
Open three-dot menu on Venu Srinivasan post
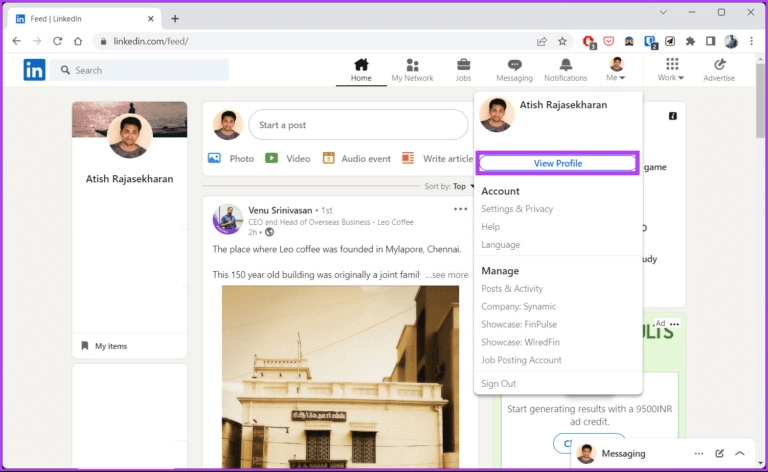pyautogui.click(x=460, y=209)
